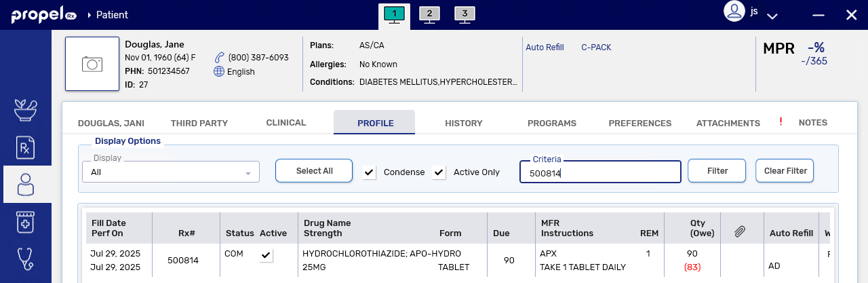Image resolution: width=868 pixels, height=283 pixels.
Task: Expand the Display dropdown set to All
Action: [171, 172]
